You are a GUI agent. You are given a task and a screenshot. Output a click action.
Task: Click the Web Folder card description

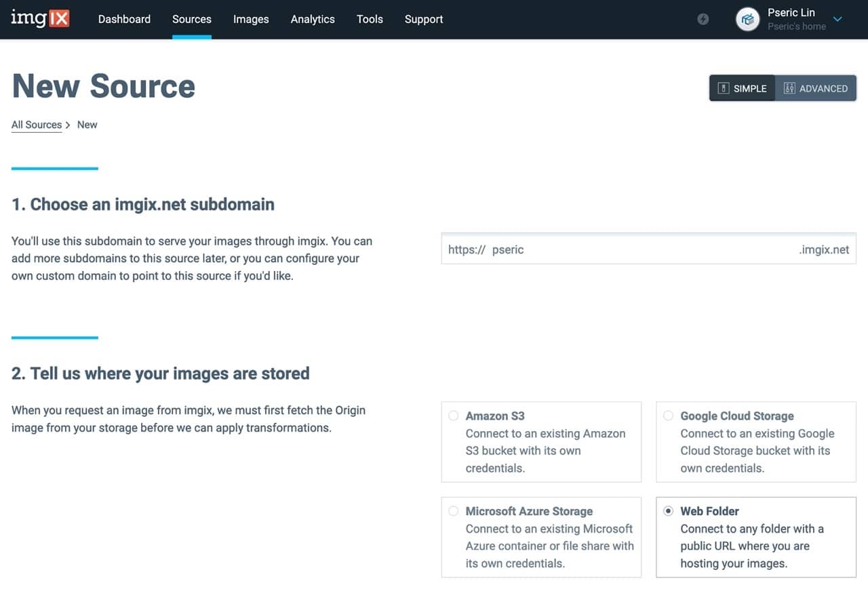(x=752, y=546)
